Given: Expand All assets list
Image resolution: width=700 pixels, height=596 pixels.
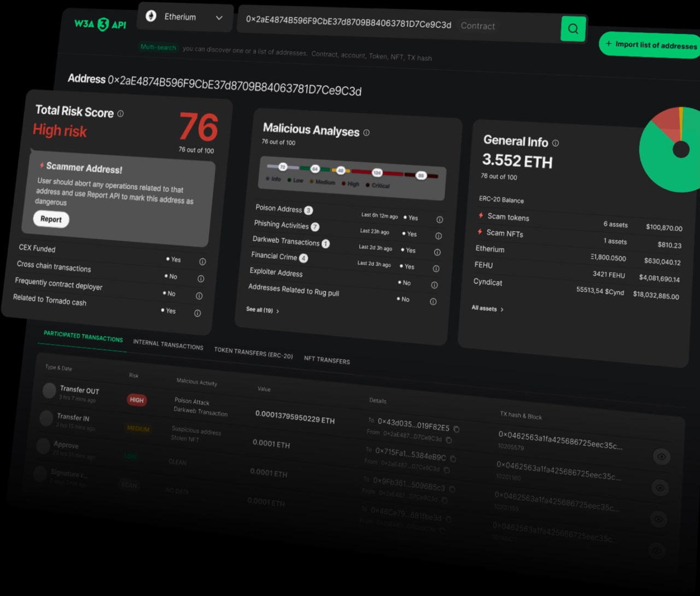Looking at the screenshot, I should (487, 308).
